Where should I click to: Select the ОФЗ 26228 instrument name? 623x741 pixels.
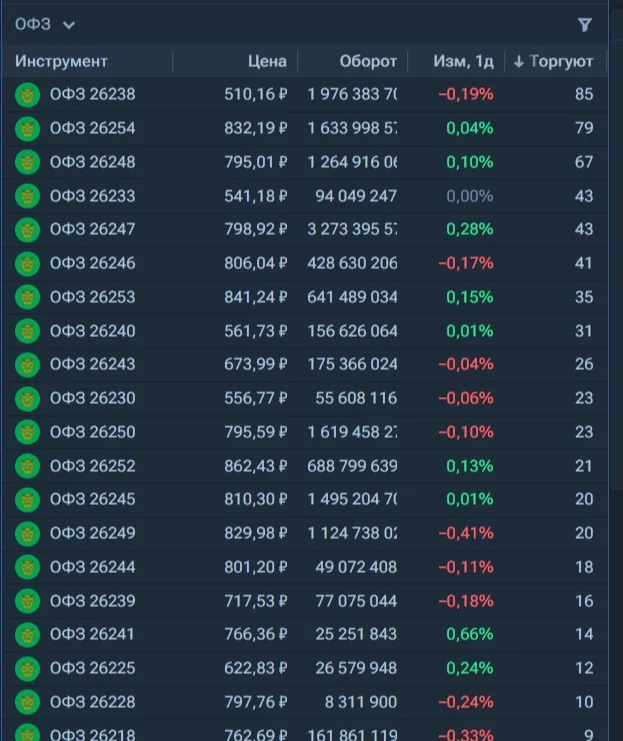pyautogui.click(x=93, y=702)
